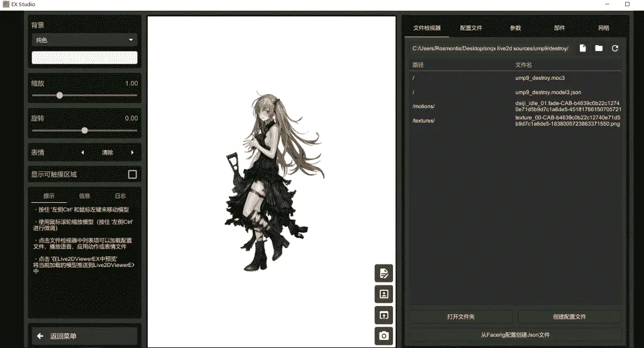
Task: Select the texture_00 png file row
Action: [516, 121]
